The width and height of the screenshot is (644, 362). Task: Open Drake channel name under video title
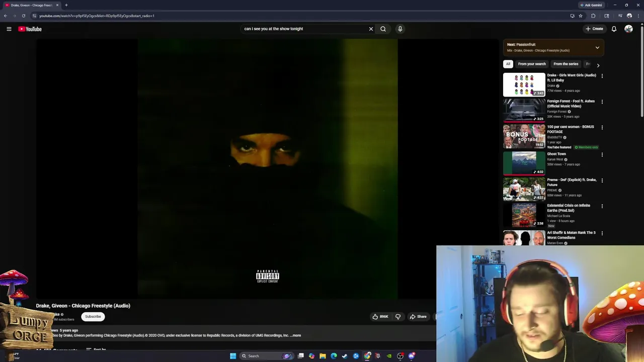[x=57, y=314]
